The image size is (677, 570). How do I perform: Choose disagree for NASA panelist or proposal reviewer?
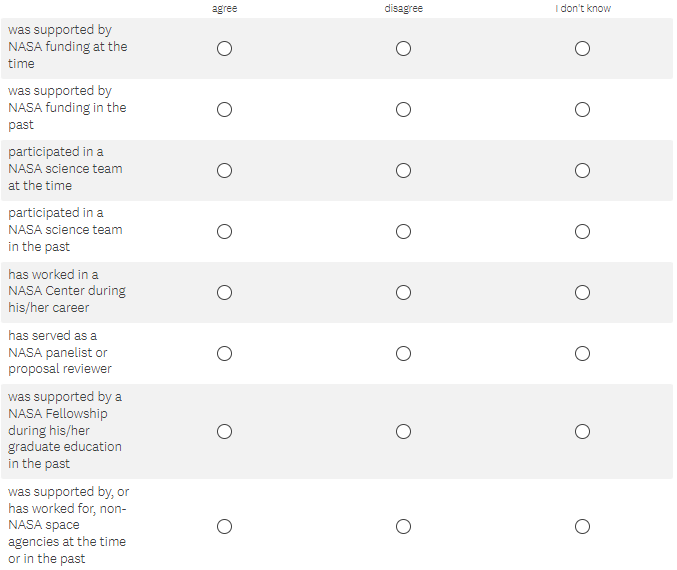403,353
